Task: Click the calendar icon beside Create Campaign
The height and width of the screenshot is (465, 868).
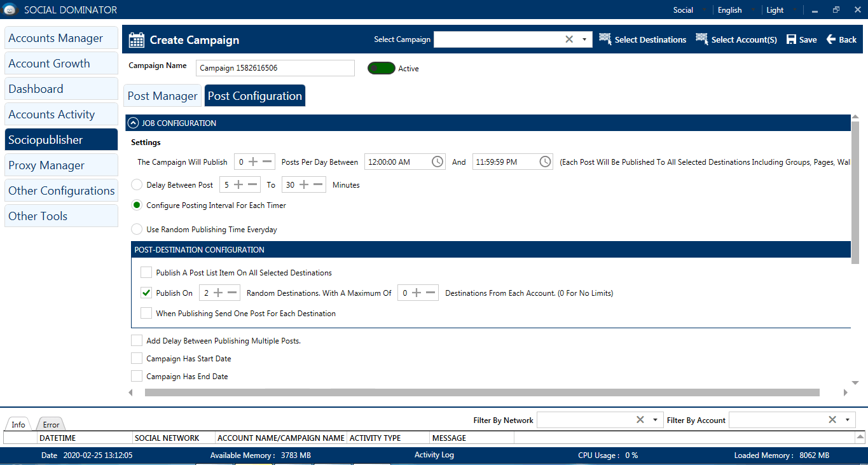Action: 137,40
